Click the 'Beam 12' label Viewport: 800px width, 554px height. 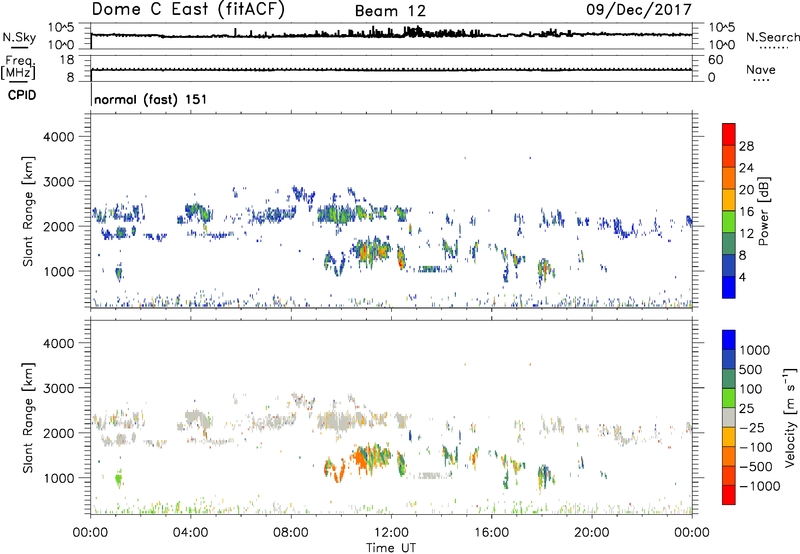[390, 11]
